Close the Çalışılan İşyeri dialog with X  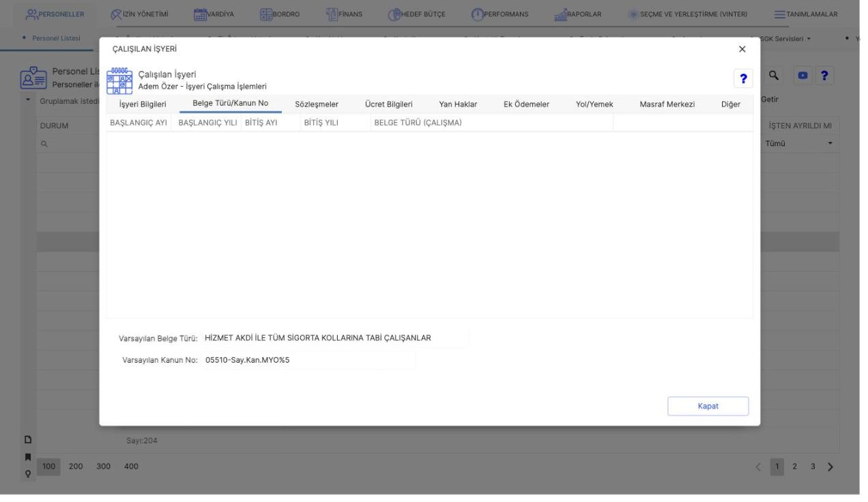point(742,49)
